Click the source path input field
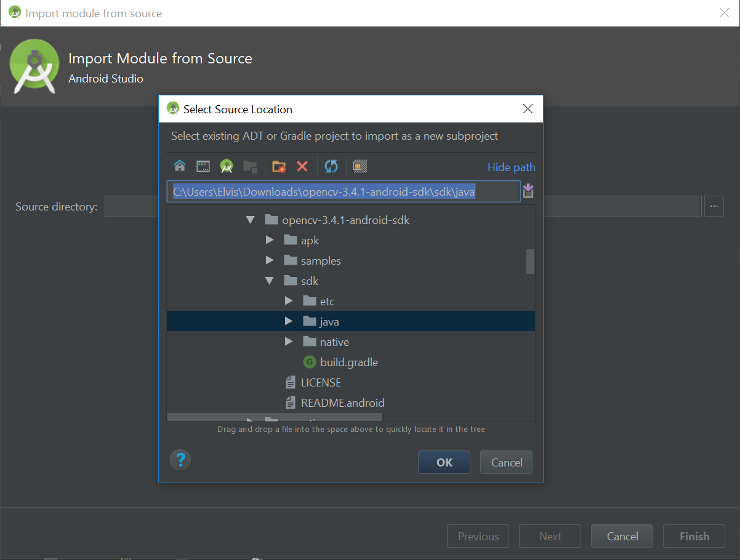The width and height of the screenshot is (740, 560). tap(345, 191)
